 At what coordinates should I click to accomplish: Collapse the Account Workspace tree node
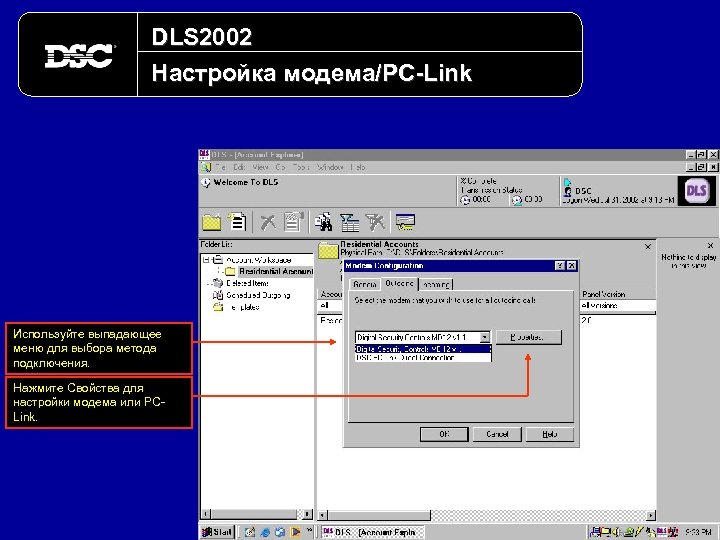point(207,259)
